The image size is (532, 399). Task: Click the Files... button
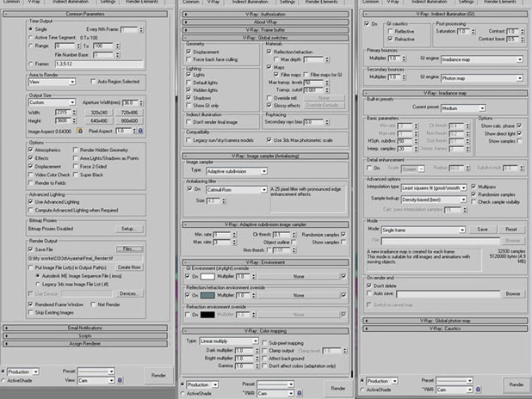(x=130, y=249)
